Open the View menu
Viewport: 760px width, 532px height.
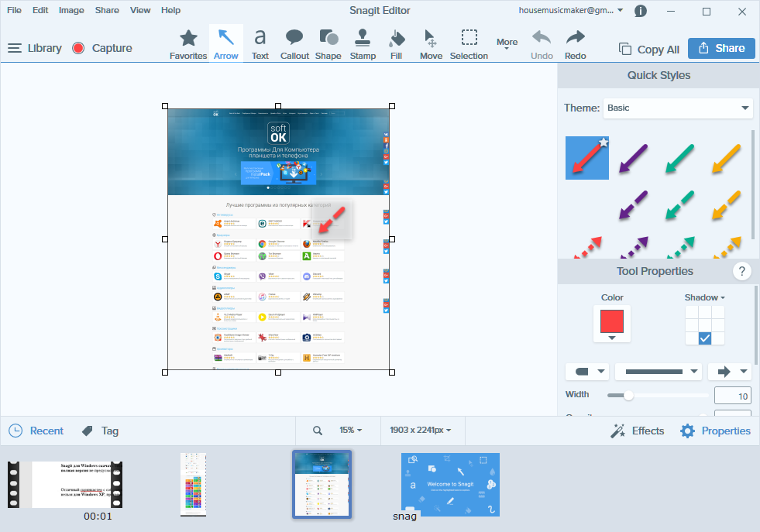click(140, 10)
